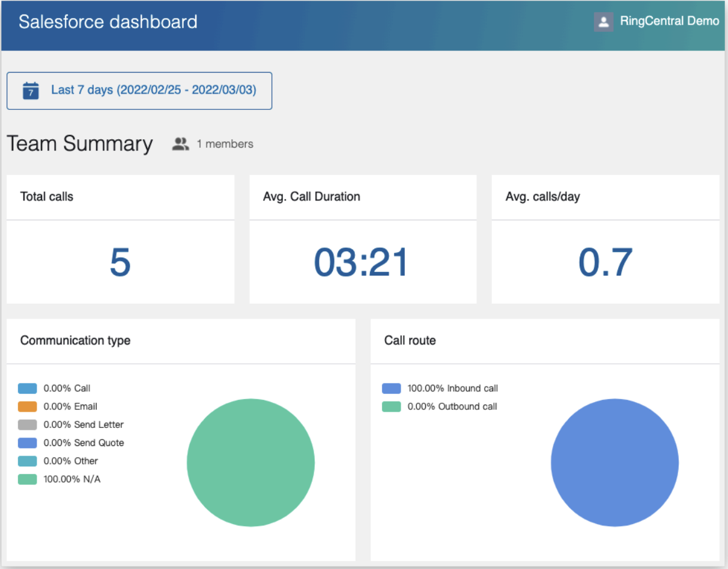The image size is (728, 569).
Task: Click the green Communication type pie chart
Action: [x=250, y=463]
